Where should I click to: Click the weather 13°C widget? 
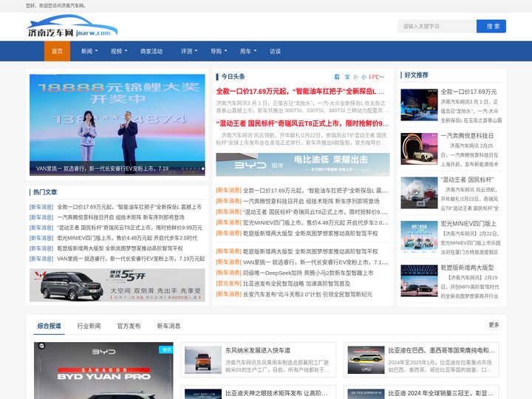tap(359, 77)
